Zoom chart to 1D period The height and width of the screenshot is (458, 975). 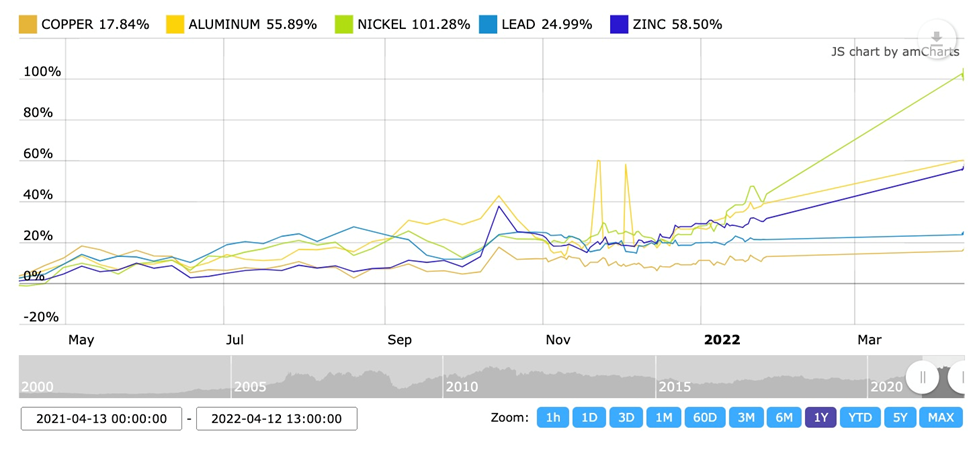589,418
